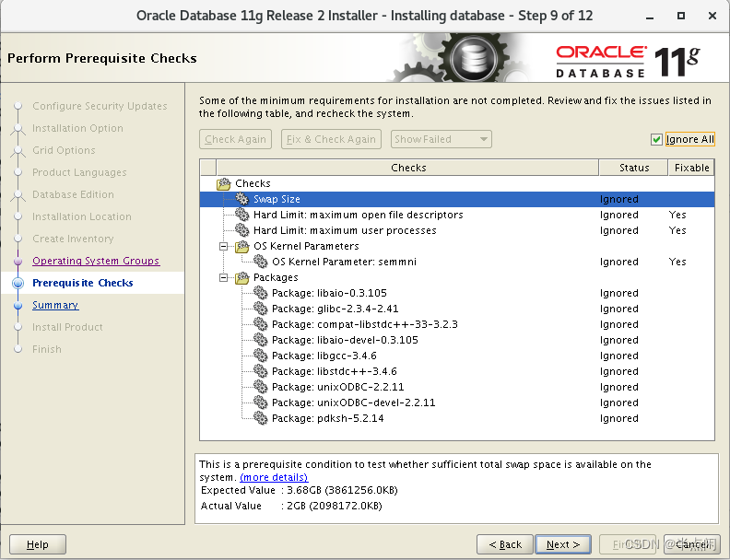Screen dimensions: 730x560
Task: Click Yes fixable for maximum user processes
Action: pos(677,230)
